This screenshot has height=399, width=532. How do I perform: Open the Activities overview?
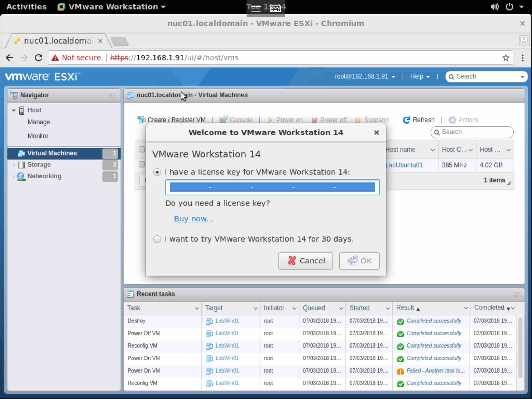click(x=26, y=7)
